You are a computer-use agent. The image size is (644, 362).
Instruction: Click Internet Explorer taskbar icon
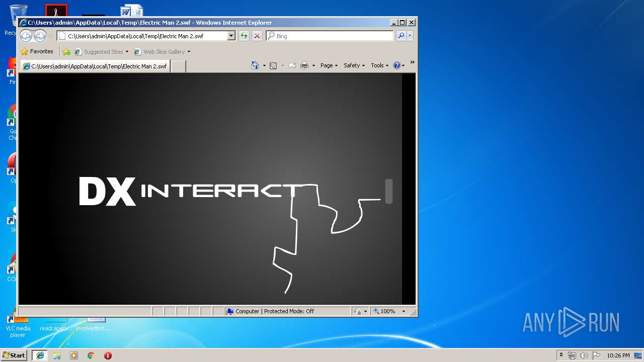(40, 355)
